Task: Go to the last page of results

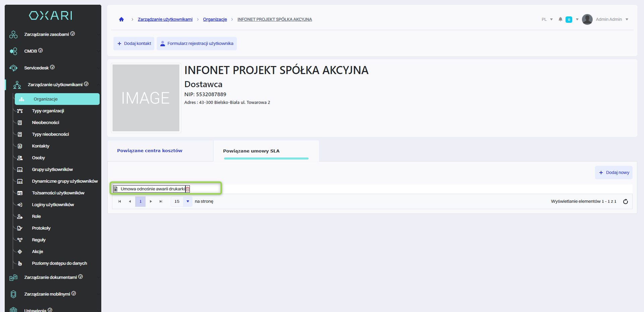Action: [x=161, y=201]
